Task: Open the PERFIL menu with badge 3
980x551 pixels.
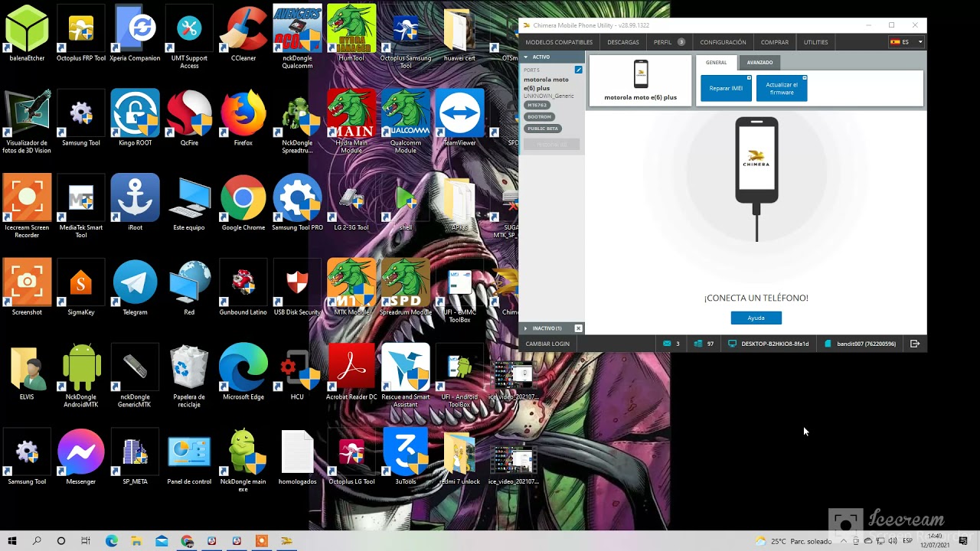Action: pyautogui.click(x=669, y=42)
